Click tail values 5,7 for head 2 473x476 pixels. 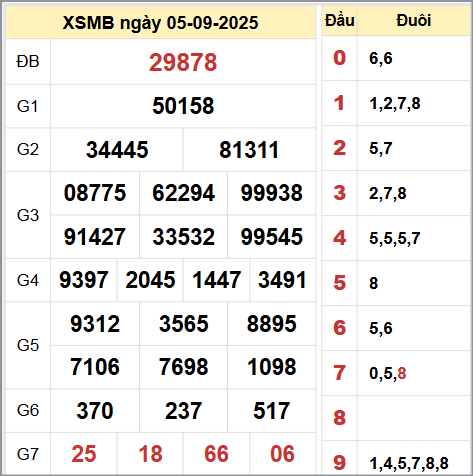coord(381,148)
